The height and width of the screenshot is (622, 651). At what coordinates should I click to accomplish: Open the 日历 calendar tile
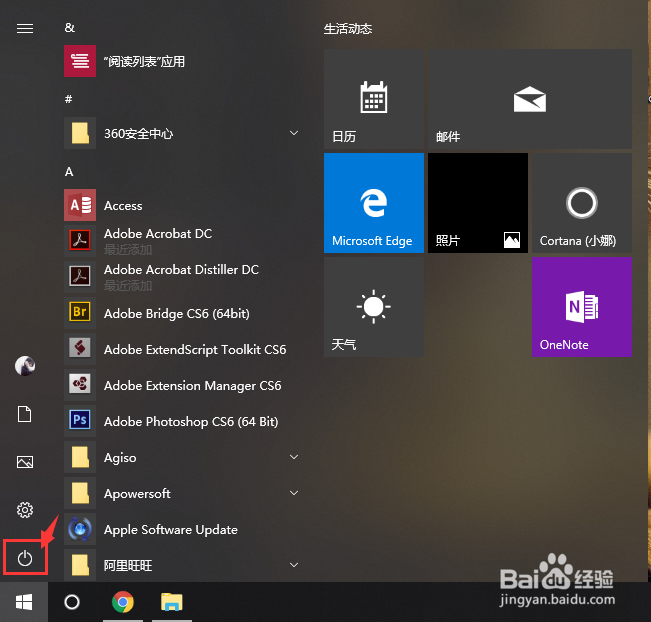pyautogui.click(x=374, y=99)
